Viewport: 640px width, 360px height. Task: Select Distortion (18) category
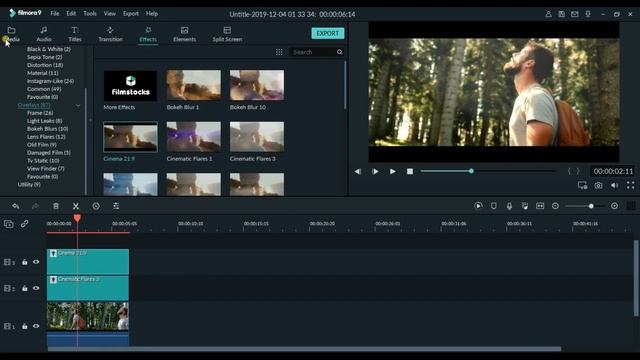pyautogui.click(x=45, y=65)
